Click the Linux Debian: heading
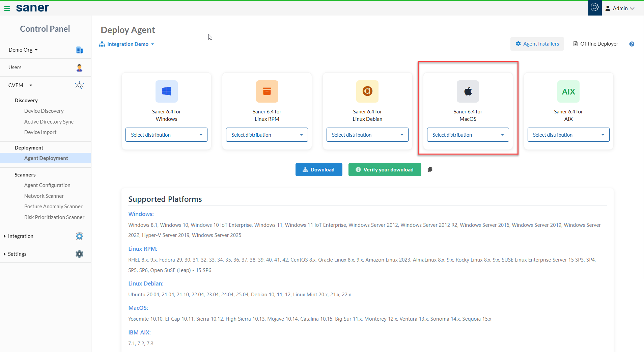The width and height of the screenshot is (644, 352). pos(146,283)
